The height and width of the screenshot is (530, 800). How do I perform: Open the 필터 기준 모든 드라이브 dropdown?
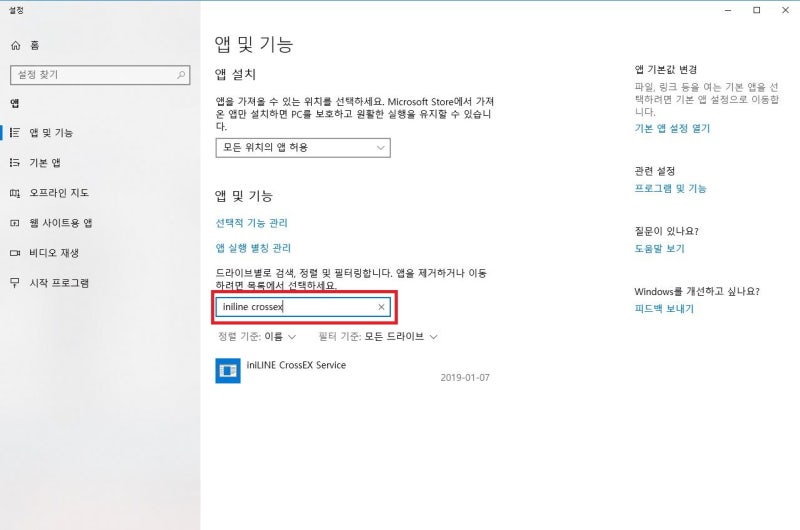click(378, 337)
